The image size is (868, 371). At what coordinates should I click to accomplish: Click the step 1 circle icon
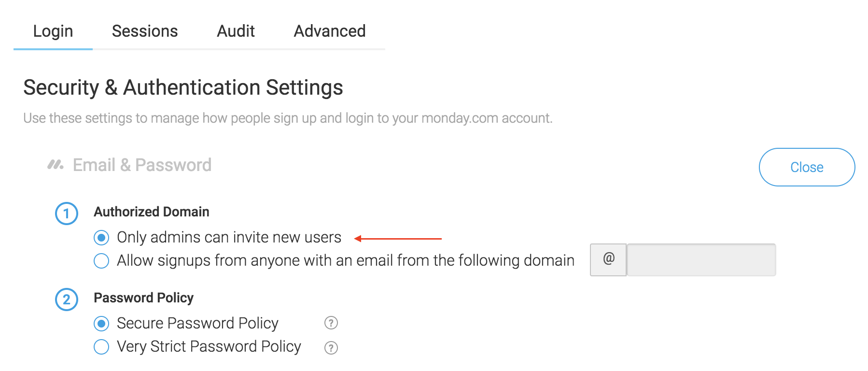[67, 214]
